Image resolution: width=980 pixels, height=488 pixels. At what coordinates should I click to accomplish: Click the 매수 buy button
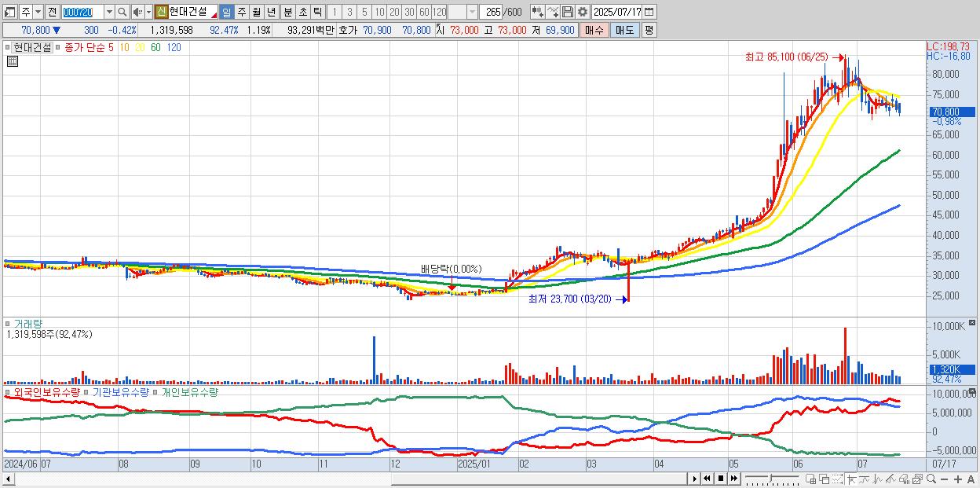click(x=594, y=30)
